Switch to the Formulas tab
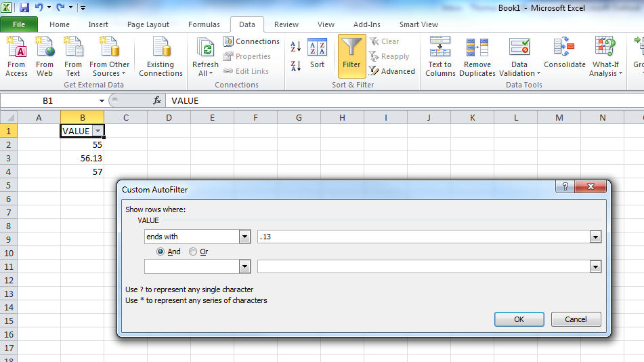Image resolution: width=644 pixels, height=362 pixels. pos(204,24)
